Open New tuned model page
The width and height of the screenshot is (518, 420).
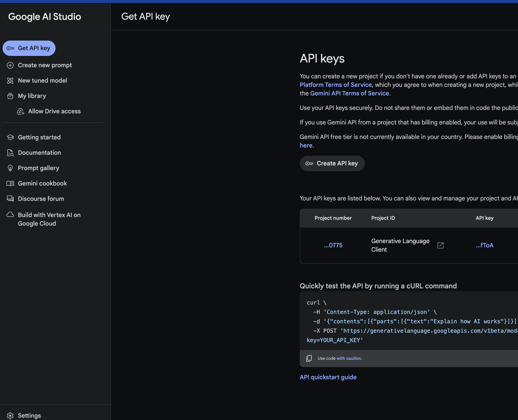pyautogui.click(x=42, y=81)
